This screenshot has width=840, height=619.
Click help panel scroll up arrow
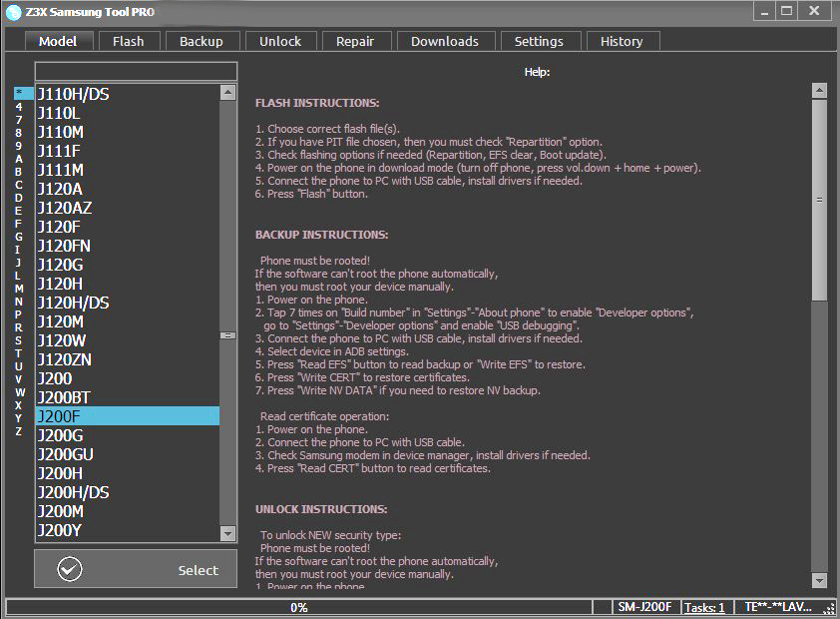coord(819,90)
